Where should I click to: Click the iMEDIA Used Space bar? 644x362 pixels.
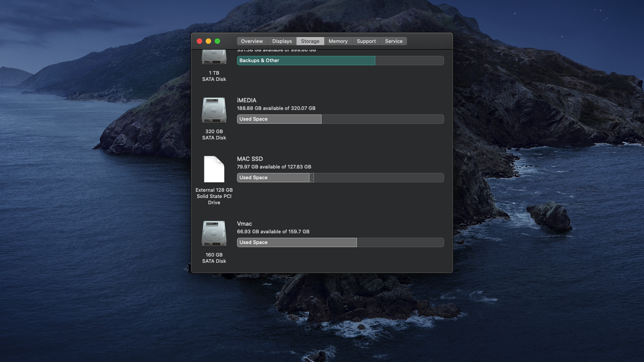coord(279,119)
